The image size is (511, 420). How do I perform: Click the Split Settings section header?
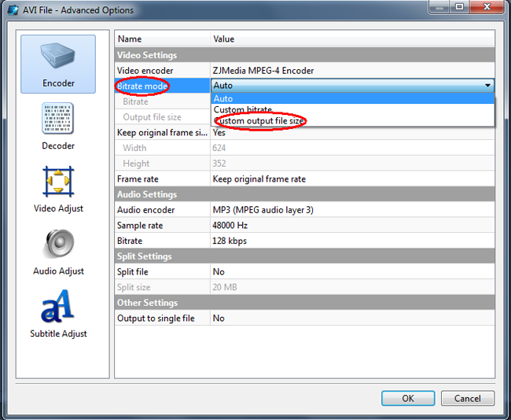pos(305,256)
